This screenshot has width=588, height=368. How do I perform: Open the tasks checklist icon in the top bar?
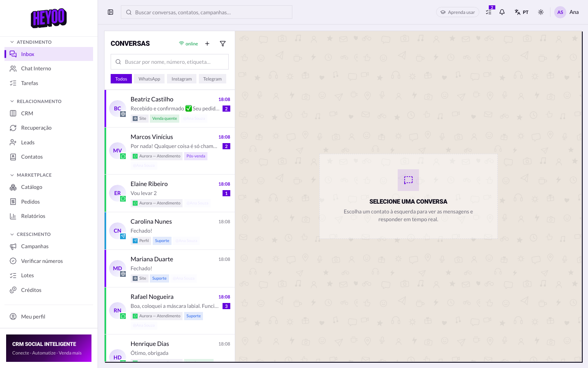[489, 12]
